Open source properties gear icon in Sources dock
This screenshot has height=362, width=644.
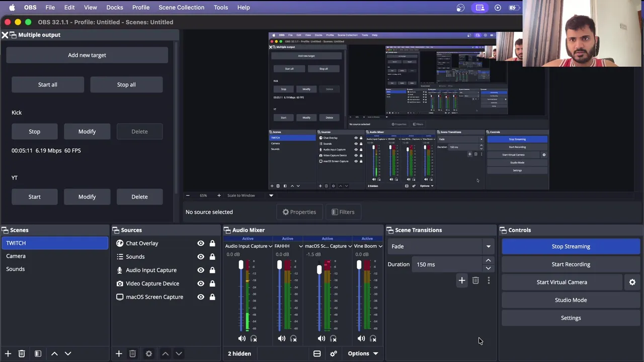click(x=149, y=353)
